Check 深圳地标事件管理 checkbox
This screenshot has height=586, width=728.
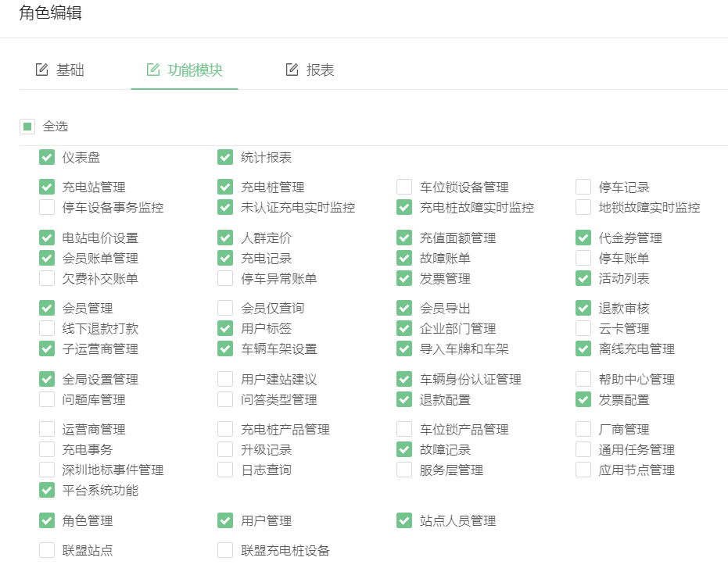(47, 470)
